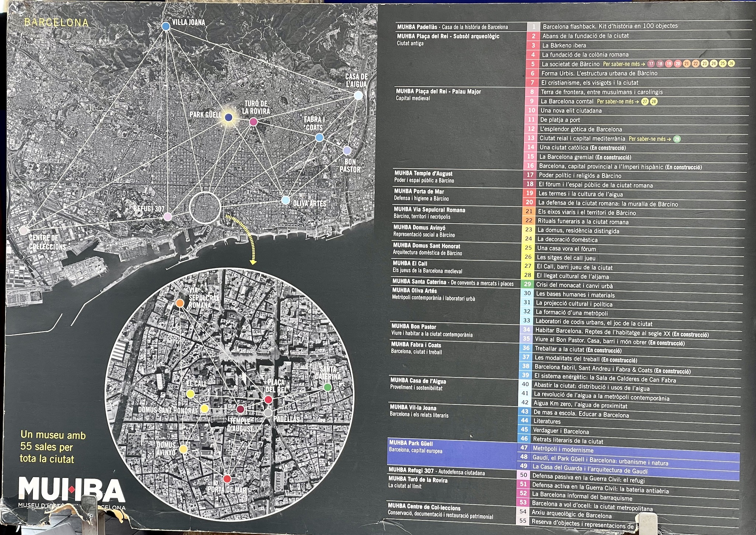756x535 pixels.
Task: Click the dark red number 17 box
Action: (x=530, y=175)
